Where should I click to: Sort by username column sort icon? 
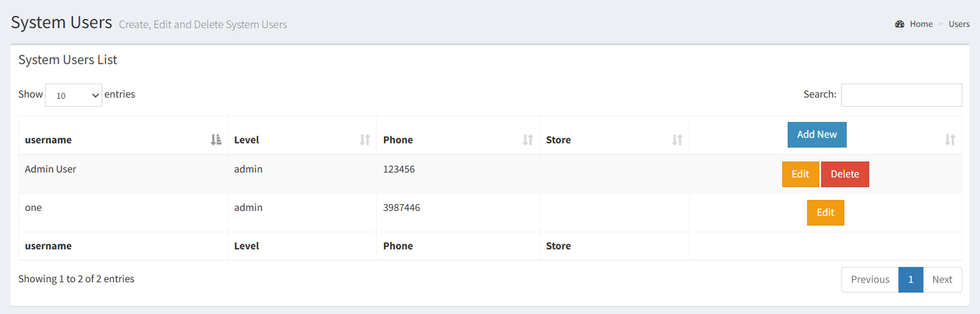pyautogui.click(x=216, y=140)
